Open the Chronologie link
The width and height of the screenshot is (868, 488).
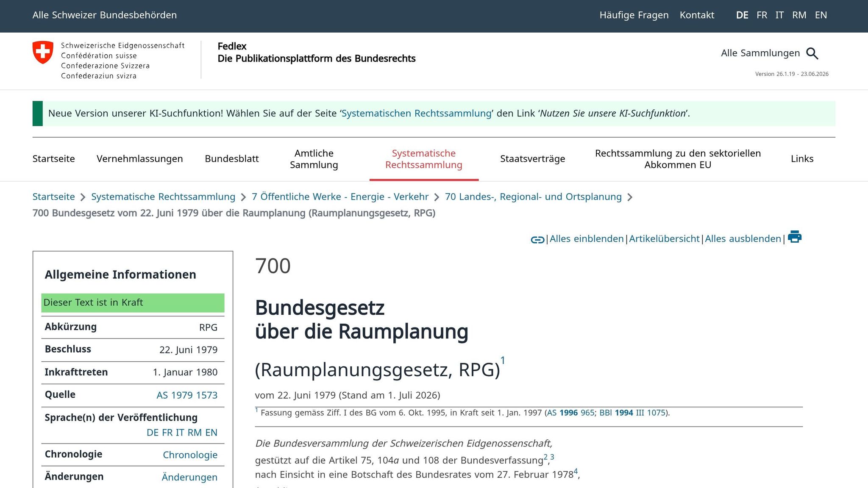(x=190, y=455)
